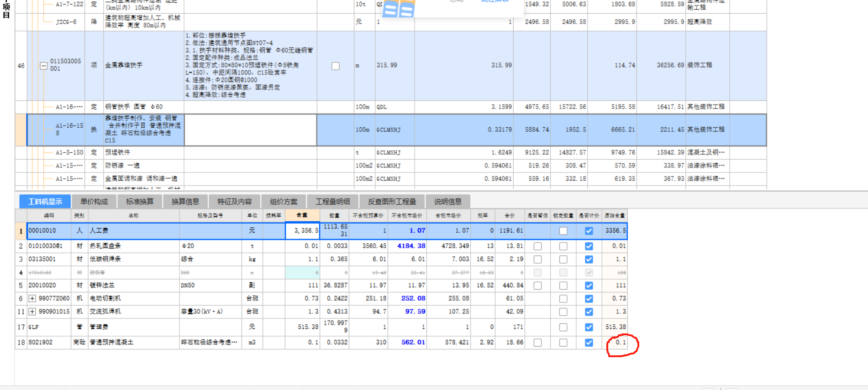Collapse item 011503005001 tree node
Screen dimensions: 868x390
point(43,66)
